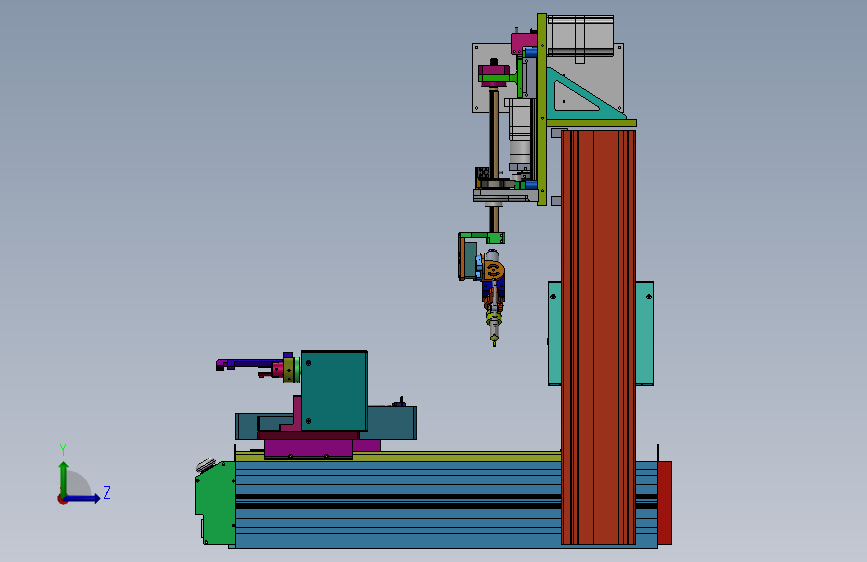
Task: Click the "Z" axis label
Action: pyautogui.click(x=107, y=492)
